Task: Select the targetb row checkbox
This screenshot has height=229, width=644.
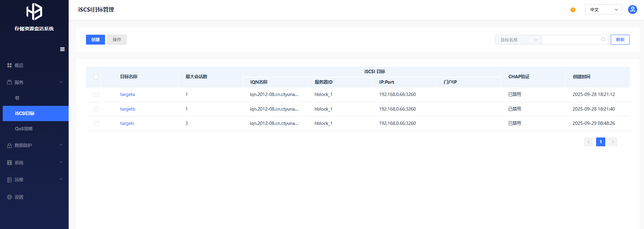Action: [96, 109]
